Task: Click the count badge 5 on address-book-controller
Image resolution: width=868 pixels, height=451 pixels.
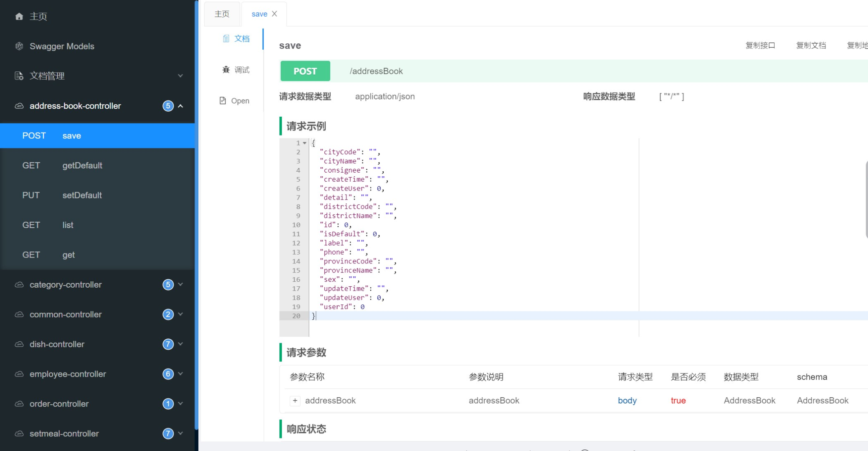Action: 168,106
